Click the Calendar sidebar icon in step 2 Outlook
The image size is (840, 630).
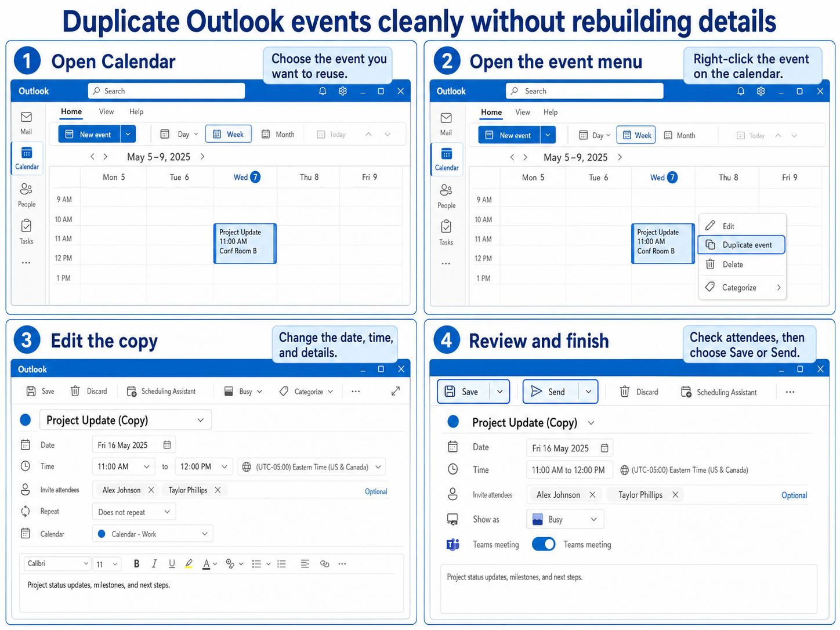tap(447, 159)
